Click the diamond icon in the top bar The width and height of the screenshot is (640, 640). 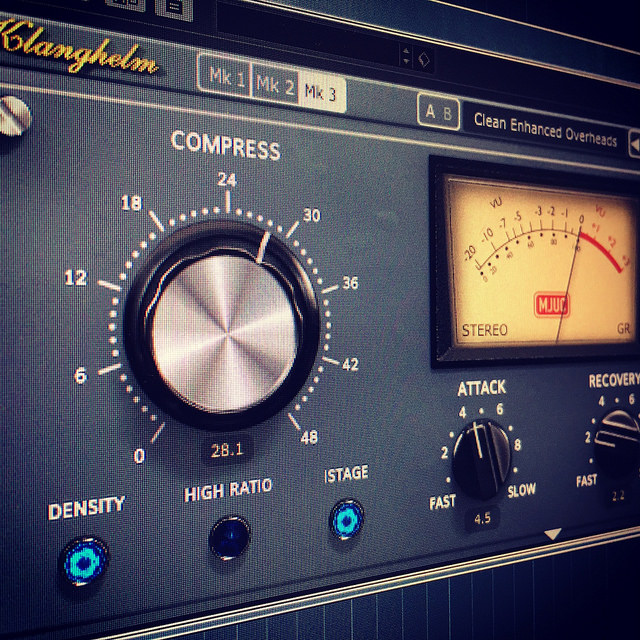[x=424, y=60]
